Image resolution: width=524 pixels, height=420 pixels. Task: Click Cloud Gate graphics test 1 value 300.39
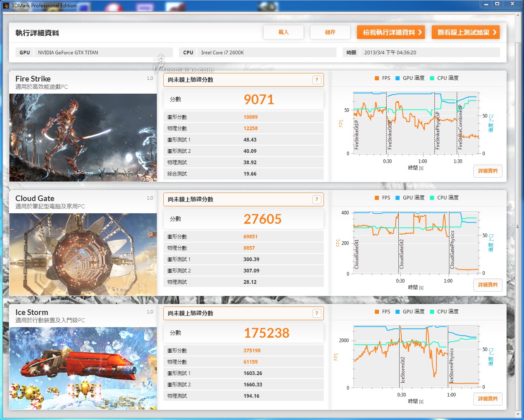[251, 259]
